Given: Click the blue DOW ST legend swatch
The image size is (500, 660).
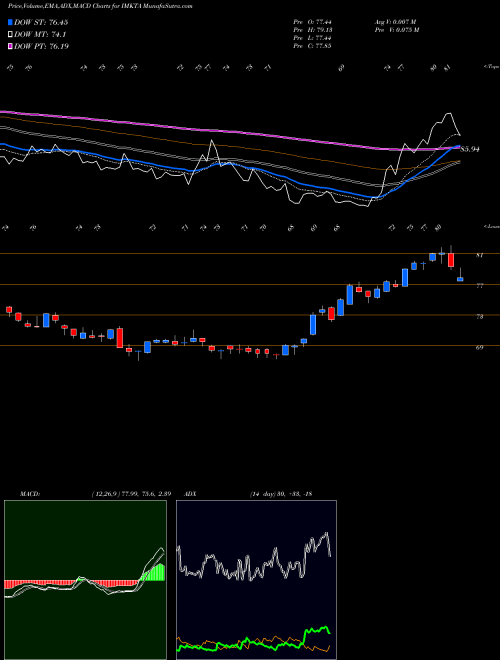Looking at the screenshot, I should click(x=11, y=22).
